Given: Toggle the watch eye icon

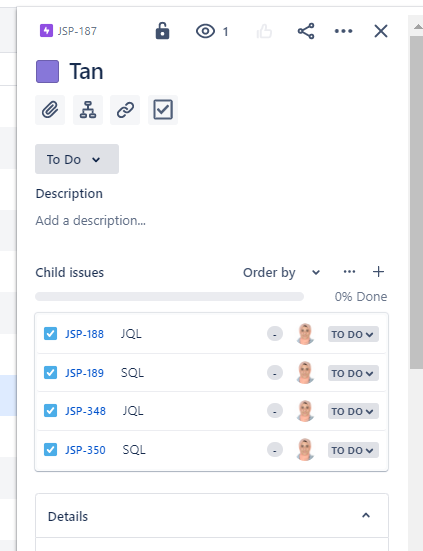Looking at the screenshot, I should click(205, 31).
